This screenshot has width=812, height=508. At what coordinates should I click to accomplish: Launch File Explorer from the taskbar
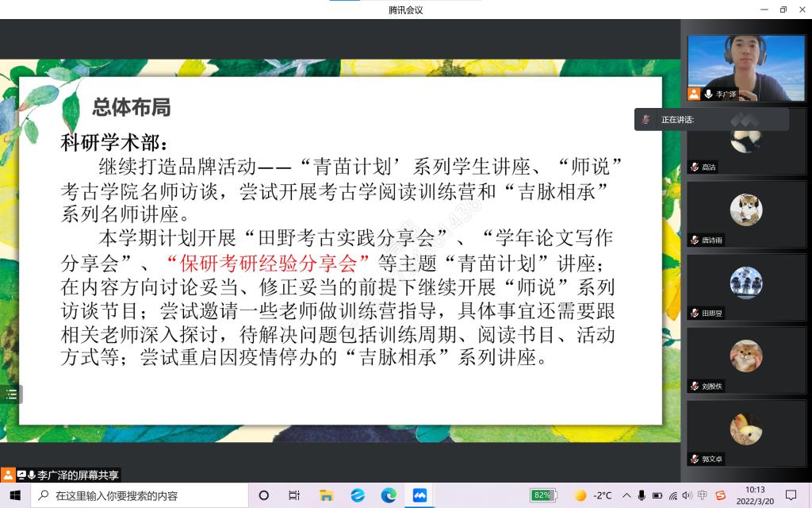(x=326, y=495)
